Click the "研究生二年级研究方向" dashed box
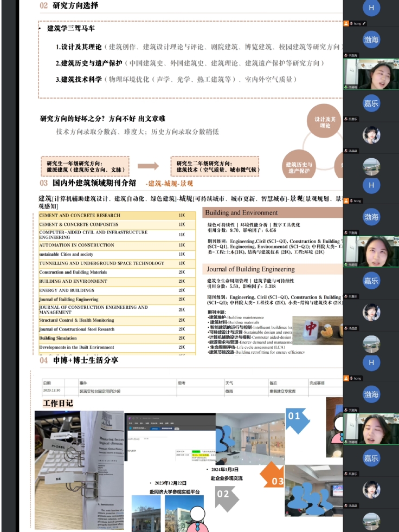The image size is (399, 532). pos(215,166)
